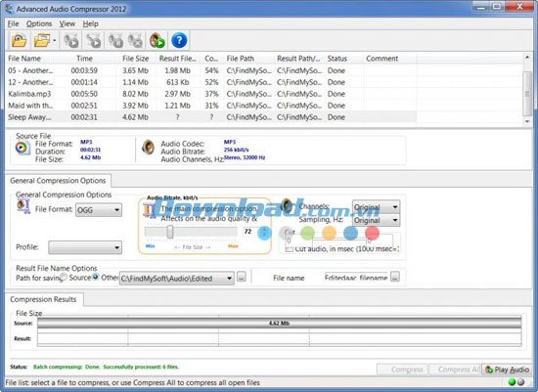Open Help via the blue question icon

[x=179, y=40]
